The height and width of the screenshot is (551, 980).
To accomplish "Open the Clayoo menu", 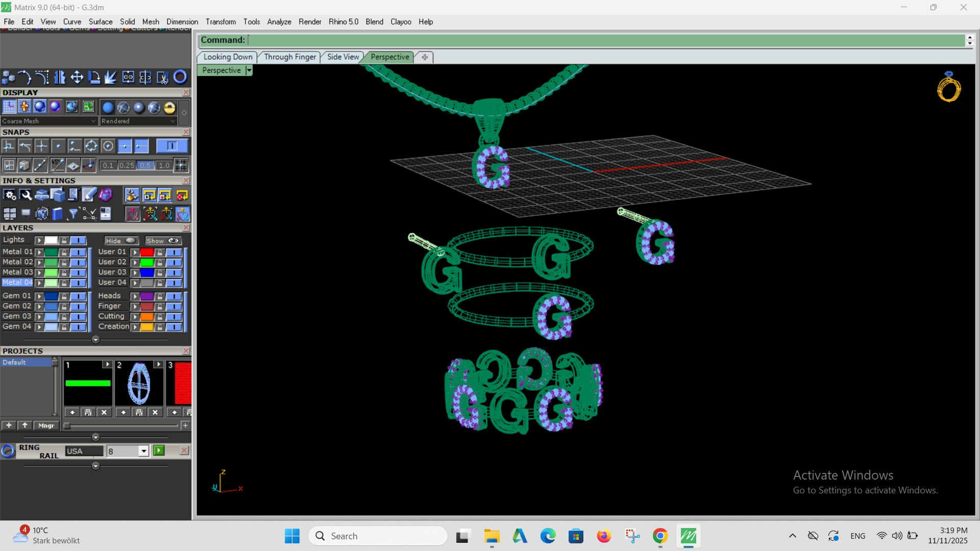I will [401, 22].
